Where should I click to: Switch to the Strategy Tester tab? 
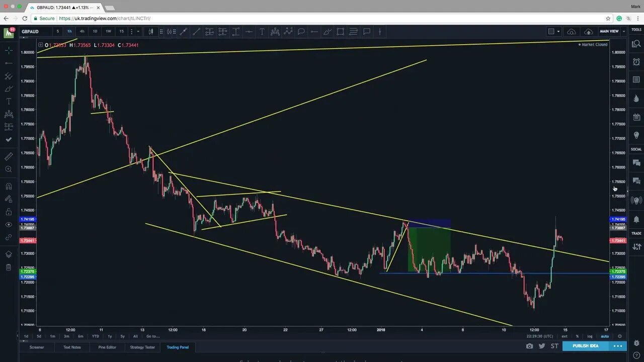[x=142, y=347]
